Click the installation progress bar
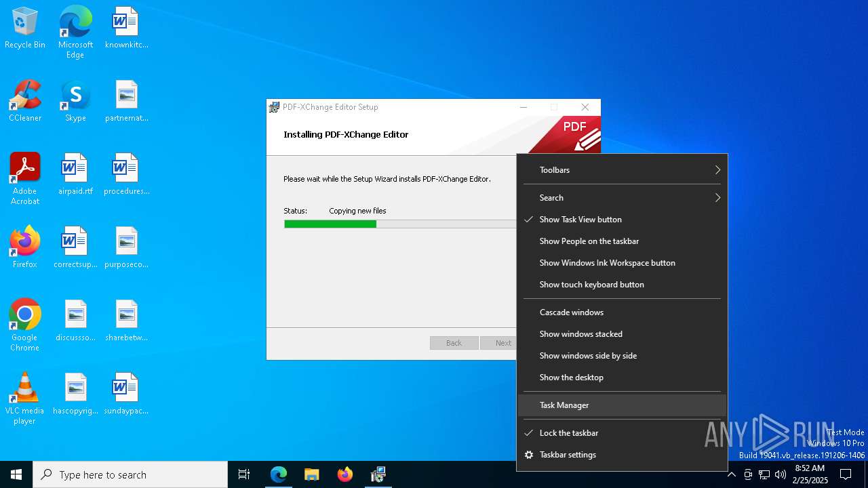The image size is (868, 488). [400, 224]
